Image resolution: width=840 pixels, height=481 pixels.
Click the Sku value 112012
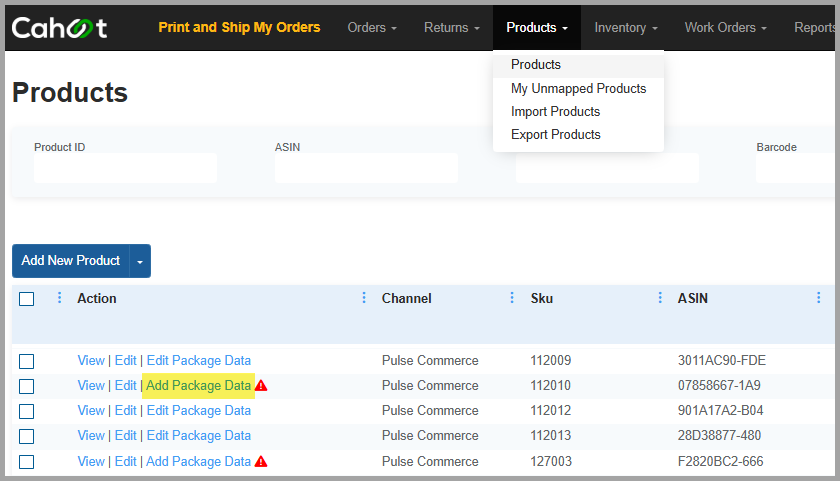(x=551, y=411)
